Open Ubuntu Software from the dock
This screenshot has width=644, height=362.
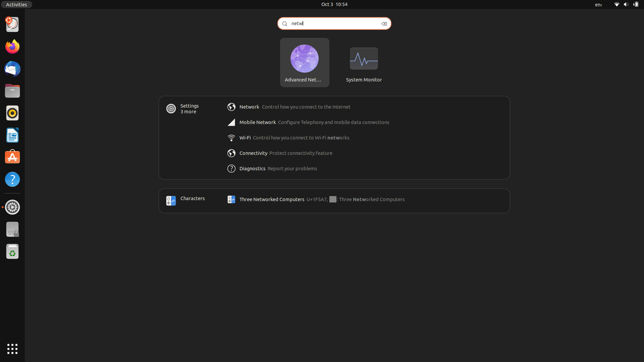click(x=12, y=157)
